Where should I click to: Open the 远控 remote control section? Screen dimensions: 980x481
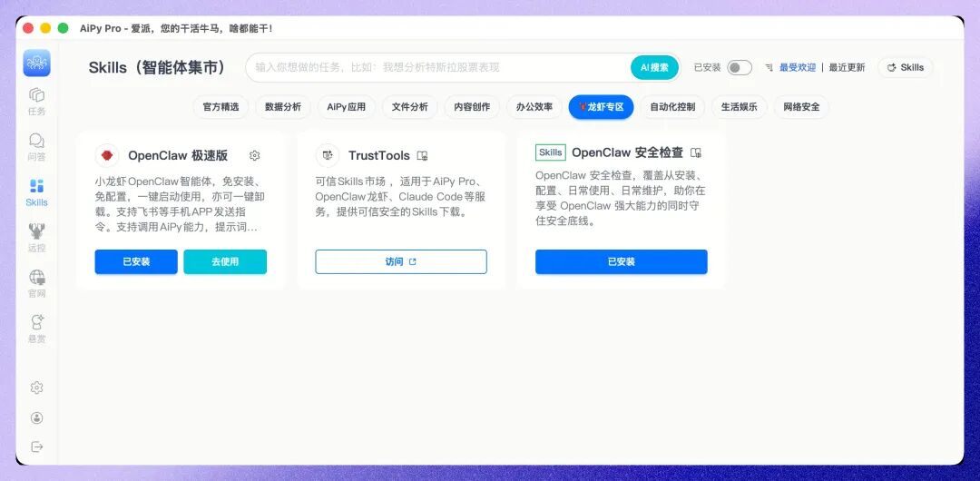coord(36,239)
